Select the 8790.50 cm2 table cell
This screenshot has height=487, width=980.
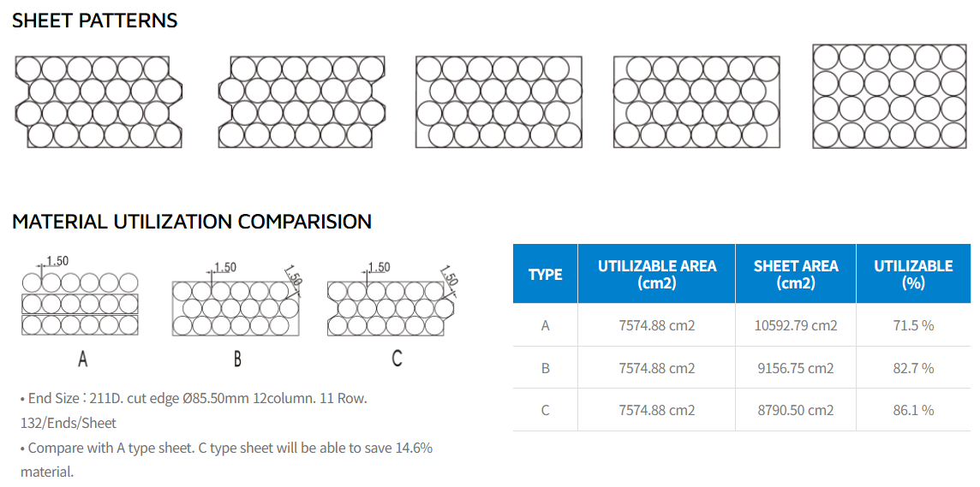click(x=796, y=410)
